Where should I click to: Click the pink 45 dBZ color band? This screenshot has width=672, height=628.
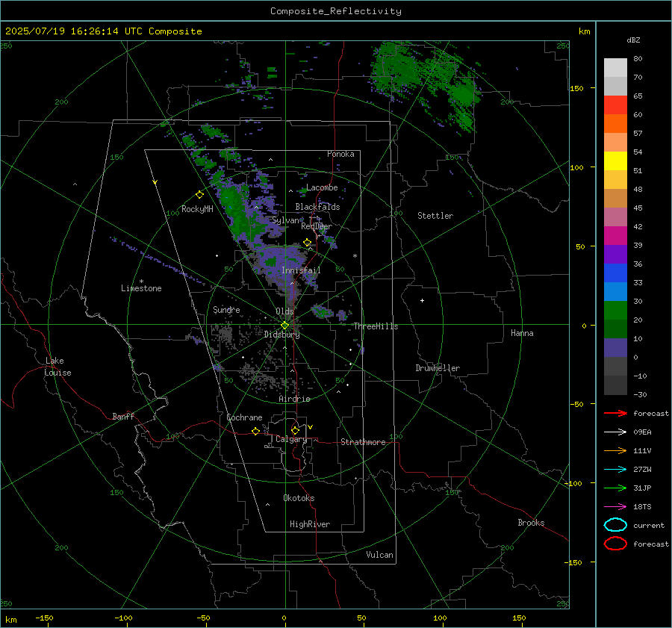tap(615, 217)
